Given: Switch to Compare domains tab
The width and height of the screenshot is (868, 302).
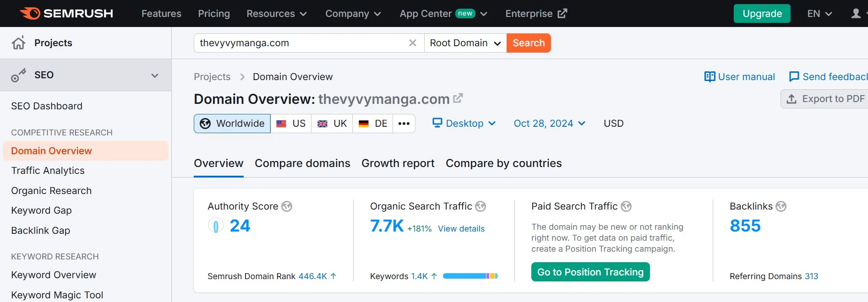Looking at the screenshot, I should tap(302, 163).
